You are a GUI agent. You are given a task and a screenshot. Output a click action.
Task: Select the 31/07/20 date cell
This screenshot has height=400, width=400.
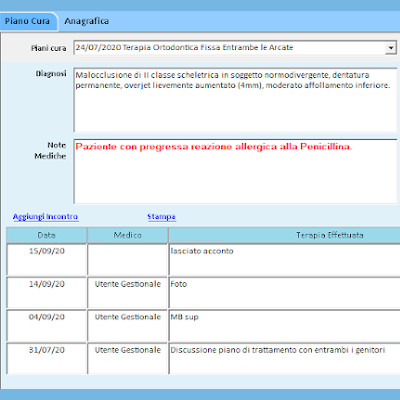pyautogui.click(x=46, y=358)
